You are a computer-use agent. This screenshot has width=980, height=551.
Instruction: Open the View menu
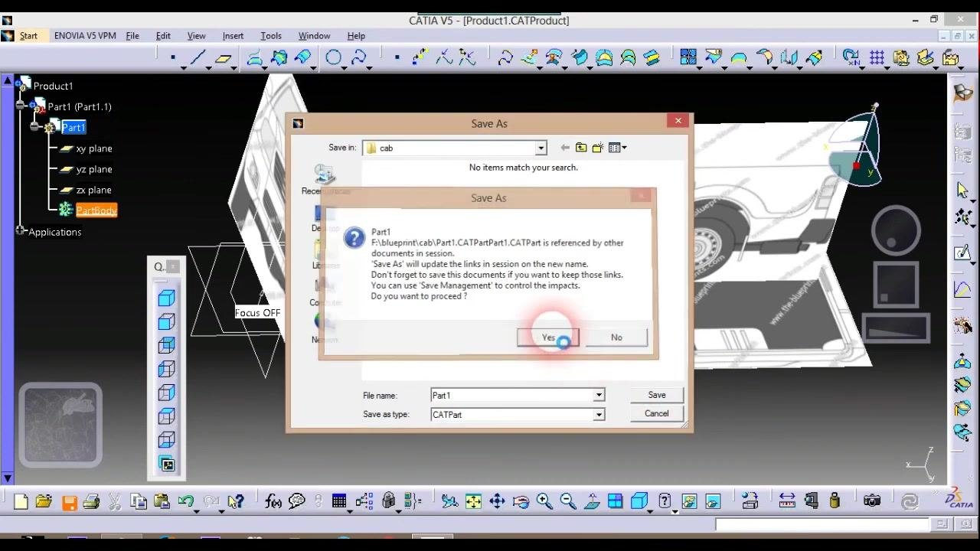click(x=196, y=36)
